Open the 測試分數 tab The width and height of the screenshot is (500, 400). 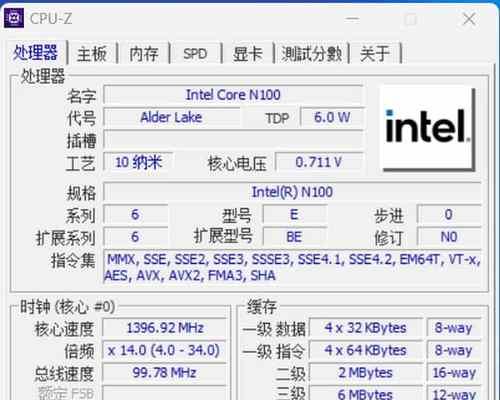[x=311, y=54]
